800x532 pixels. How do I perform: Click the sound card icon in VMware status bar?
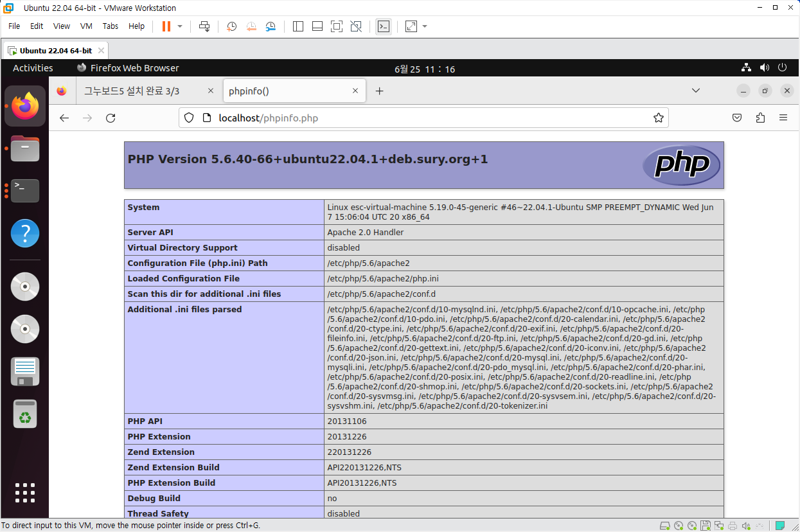click(745, 526)
